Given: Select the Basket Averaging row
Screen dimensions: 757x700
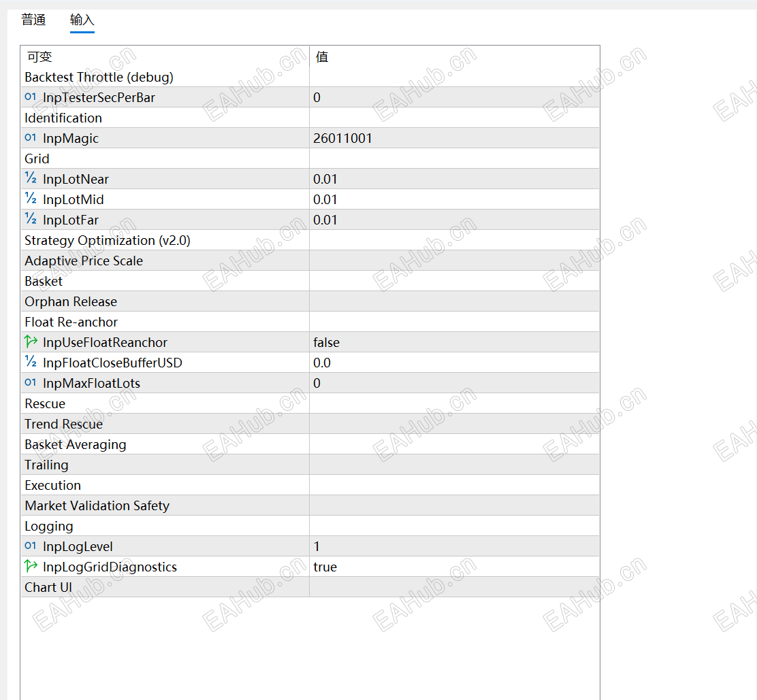Looking at the screenshot, I should click(x=310, y=444).
